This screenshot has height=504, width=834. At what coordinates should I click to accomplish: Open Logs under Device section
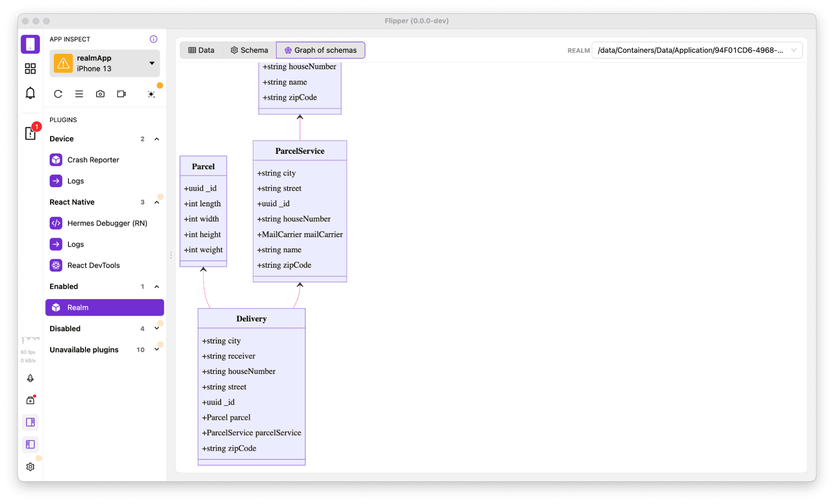click(104, 181)
